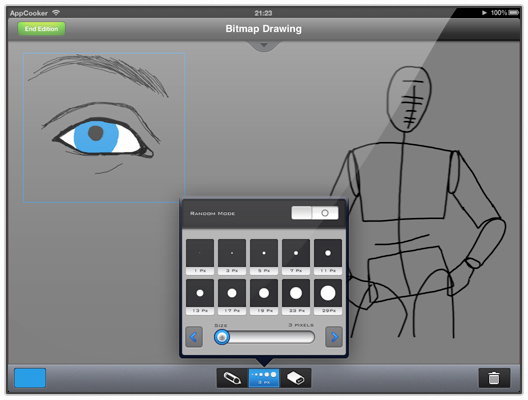The width and height of the screenshot is (528, 400).
Task: Expand the pull-down tab under the title bar
Action: click(264, 46)
